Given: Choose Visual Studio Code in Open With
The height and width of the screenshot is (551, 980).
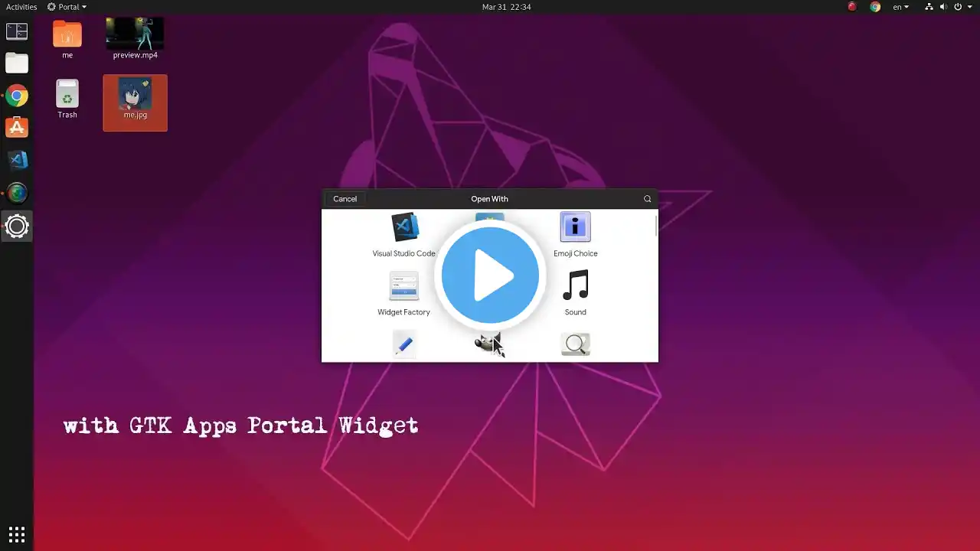Looking at the screenshot, I should coord(404,235).
